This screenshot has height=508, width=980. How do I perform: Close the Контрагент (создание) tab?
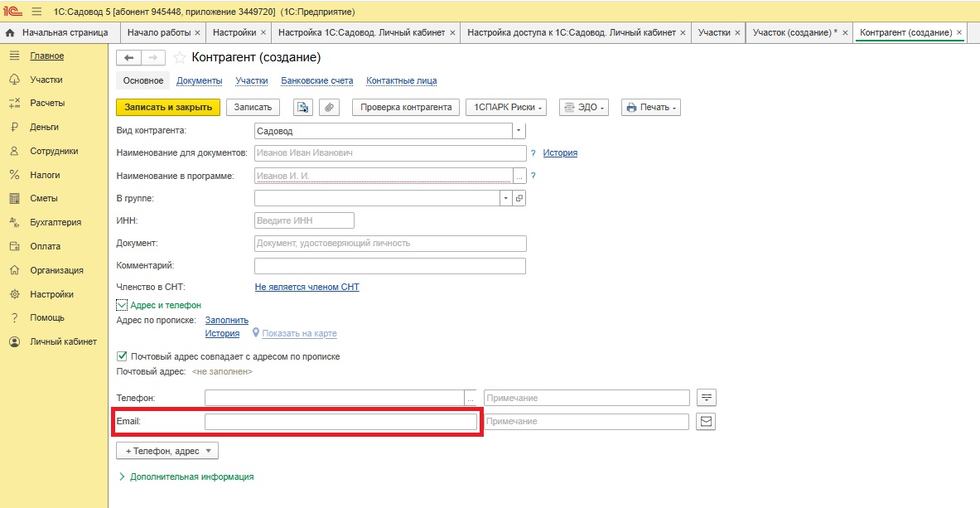(x=959, y=32)
